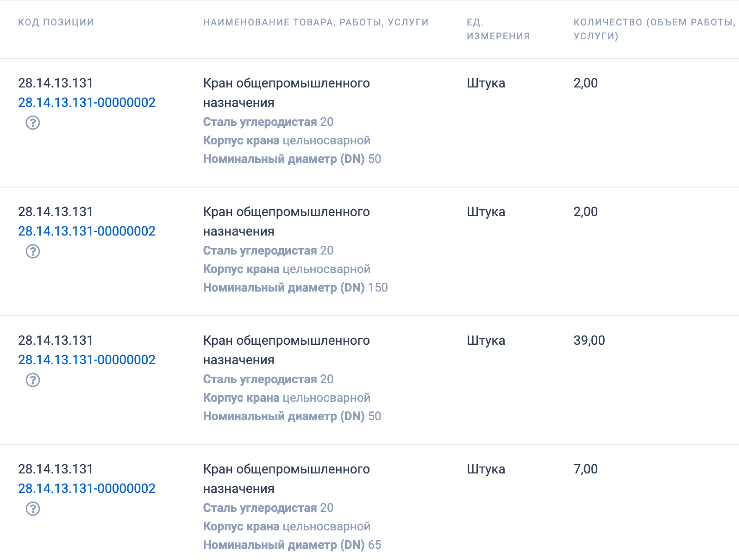Click the КОД ПОЗИЦИИ column header
Screen dimensions: 739x560
click(55, 22)
